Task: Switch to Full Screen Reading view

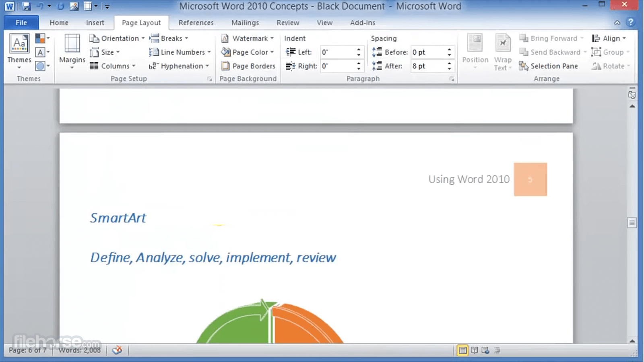Action: (x=475, y=350)
